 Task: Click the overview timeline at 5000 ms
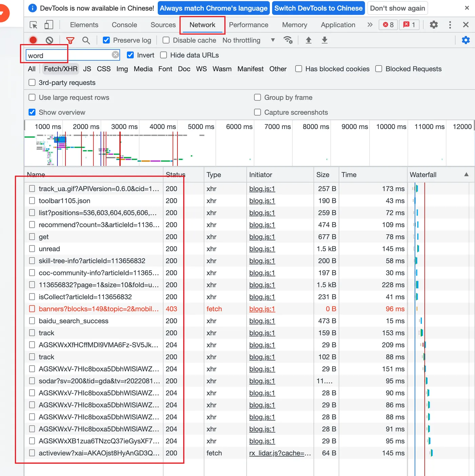click(201, 127)
